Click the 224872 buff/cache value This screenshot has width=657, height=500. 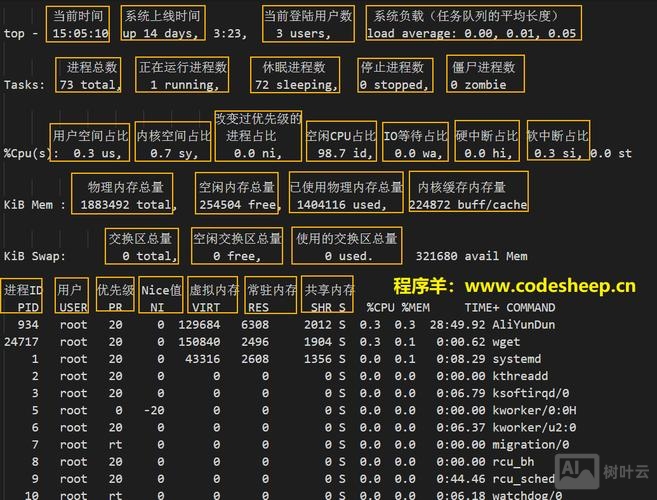pos(468,204)
